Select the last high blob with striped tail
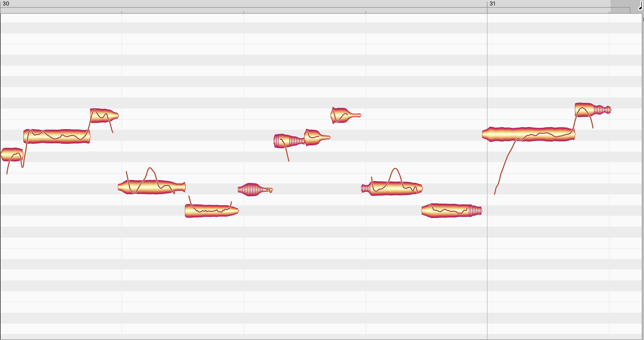644x340 pixels. click(593, 110)
